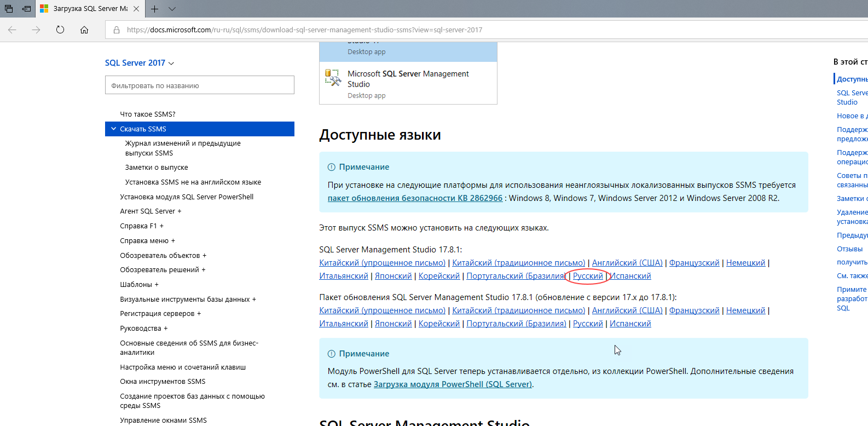Expand the Обозреватель объектов section

pos(163,255)
